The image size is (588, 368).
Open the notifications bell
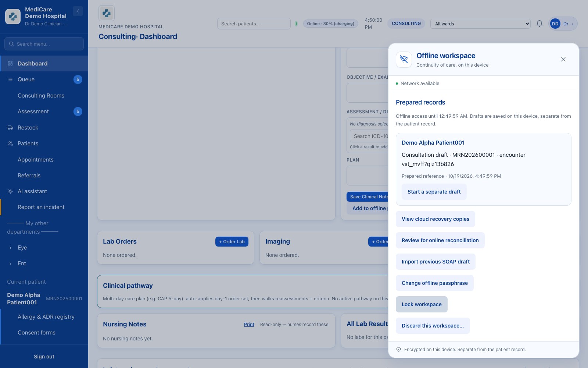[539, 24]
